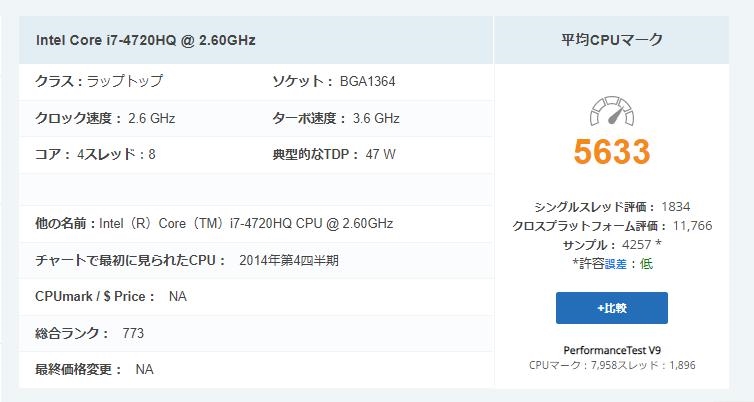Open the 誤差 margin of error link
The width and height of the screenshot is (754, 402).
click(616, 264)
